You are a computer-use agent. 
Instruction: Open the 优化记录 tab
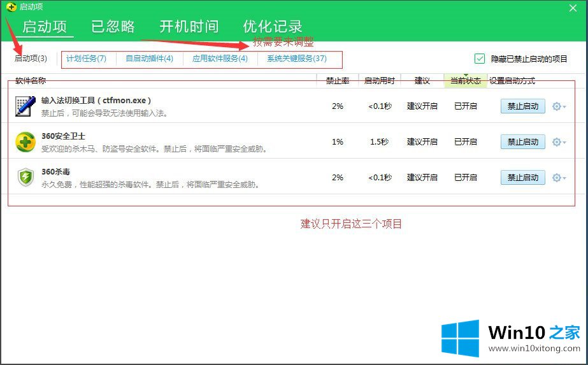[x=273, y=27]
